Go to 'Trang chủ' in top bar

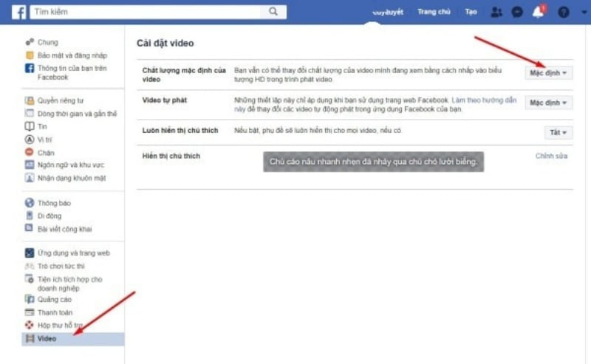pos(433,12)
